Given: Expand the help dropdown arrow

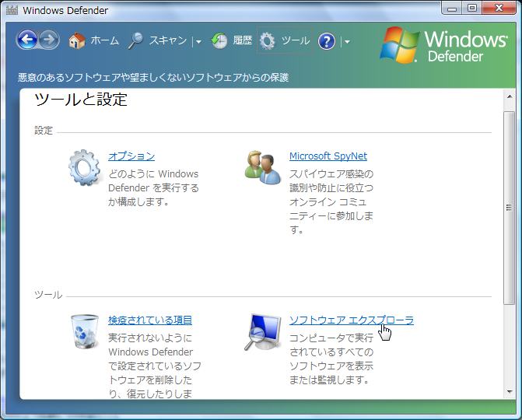Looking at the screenshot, I should pyautogui.click(x=347, y=41).
